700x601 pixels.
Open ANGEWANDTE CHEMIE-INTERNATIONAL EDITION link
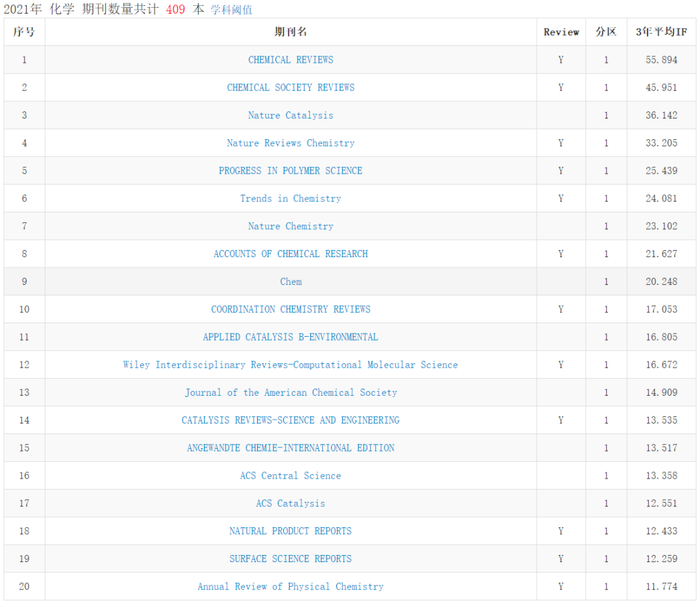coord(290,448)
